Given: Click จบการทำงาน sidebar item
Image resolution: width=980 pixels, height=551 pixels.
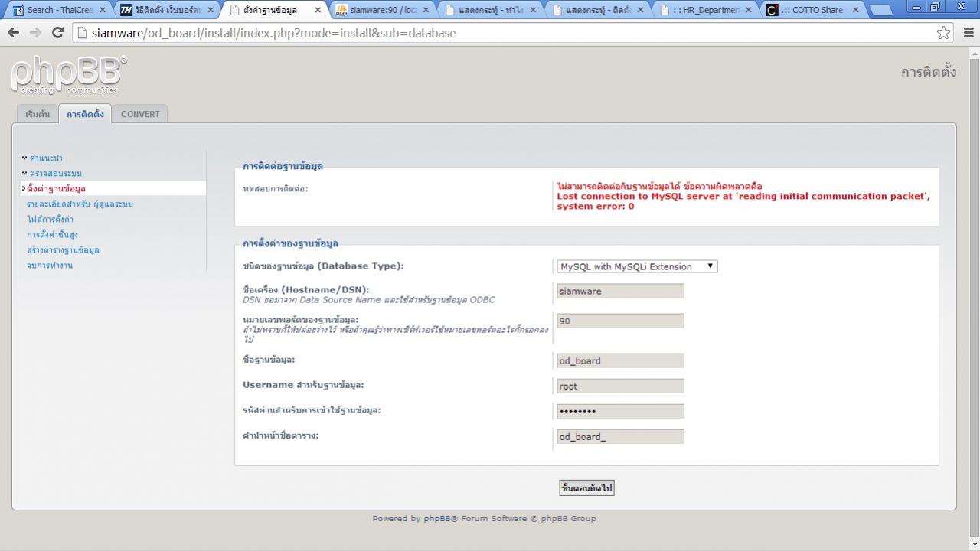Looking at the screenshot, I should (49, 266).
